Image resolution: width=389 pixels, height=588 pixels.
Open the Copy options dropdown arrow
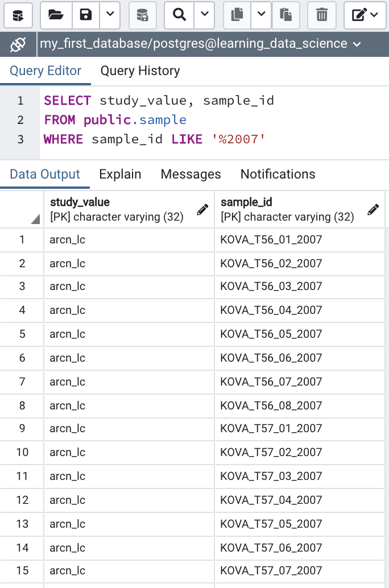(261, 15)
